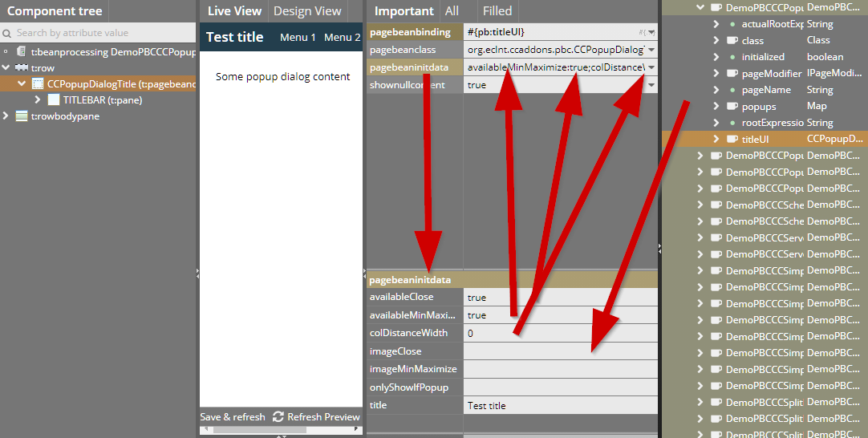Expand the t:rowbodypane tree node
Image resolution: width=868 pixels, height=438 pixels.
6,116
